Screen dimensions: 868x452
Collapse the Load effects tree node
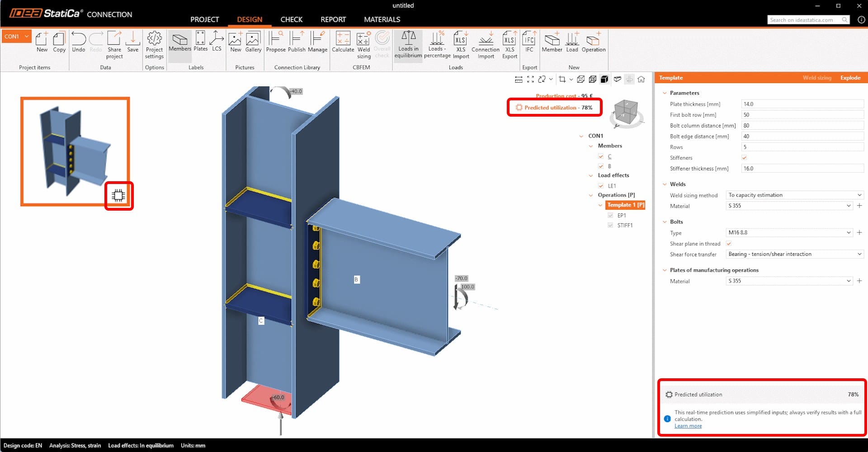click(591, 176)
